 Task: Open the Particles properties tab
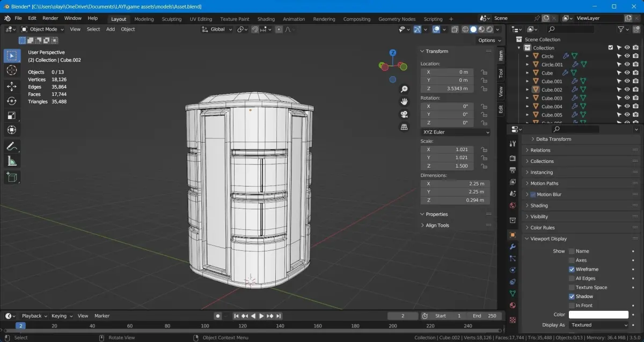[513, 258]
